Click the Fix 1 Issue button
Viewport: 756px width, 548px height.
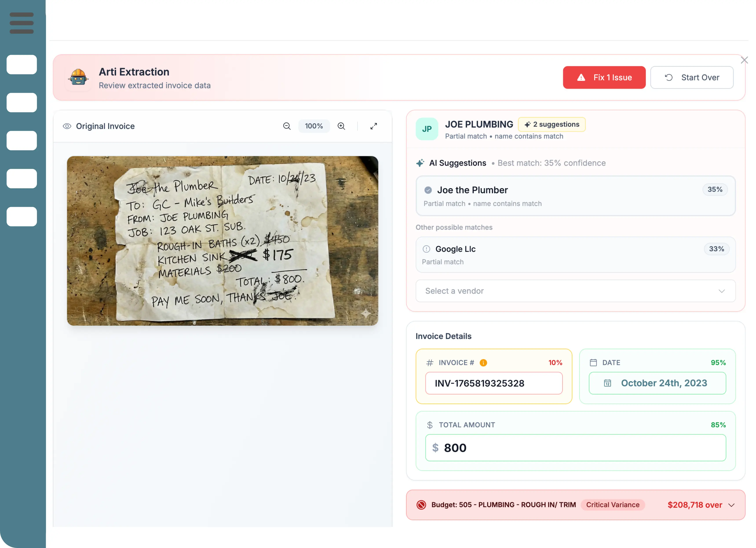point(604,77)
